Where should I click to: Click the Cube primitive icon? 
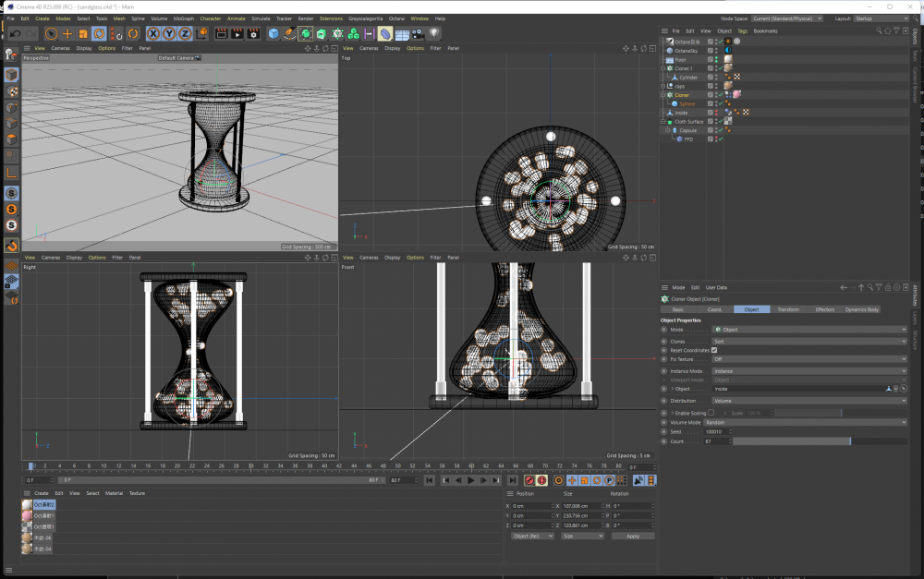point(274,33)
